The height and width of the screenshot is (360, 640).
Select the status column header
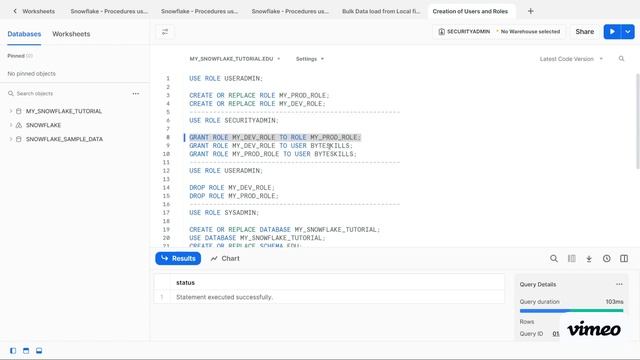click(x=185, y=282)
